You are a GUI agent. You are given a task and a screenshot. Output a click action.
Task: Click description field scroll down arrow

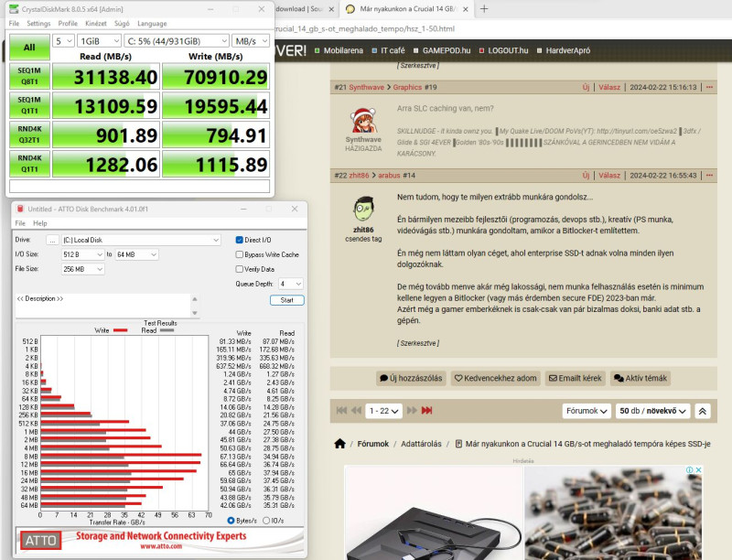(195, 313)
